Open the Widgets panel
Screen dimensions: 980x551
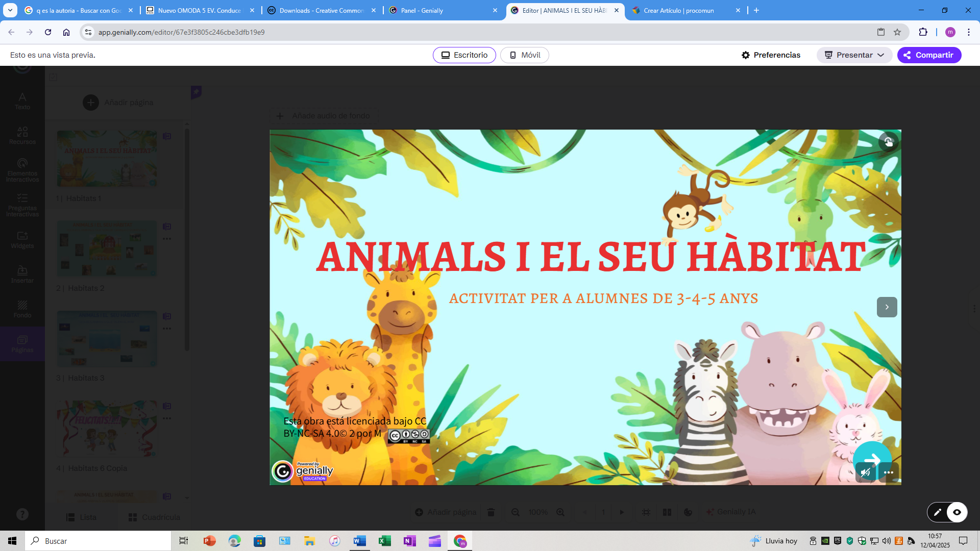(x=22, y=240)
